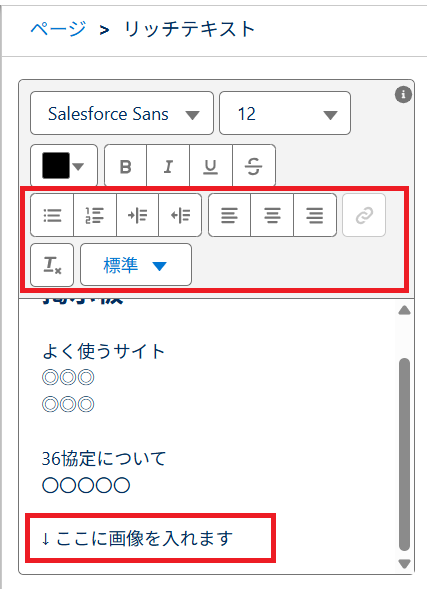This screenshot has height=589, width=427.
Task: Expand the 標準 style dropdown
Action: pos(136,265)
